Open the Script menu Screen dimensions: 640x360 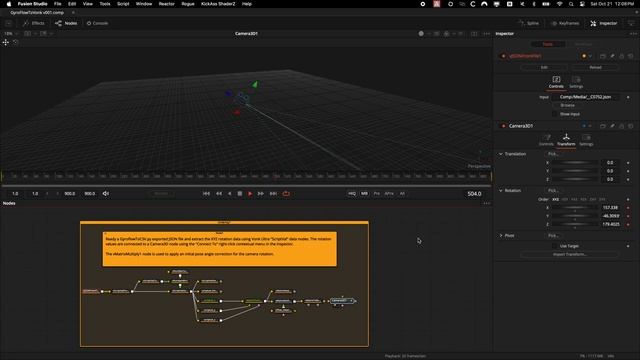point(123,4)
